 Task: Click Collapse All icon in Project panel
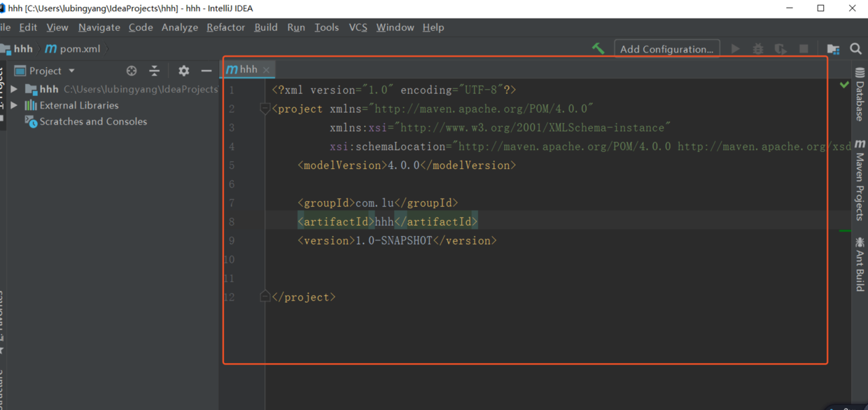point(155,71)
